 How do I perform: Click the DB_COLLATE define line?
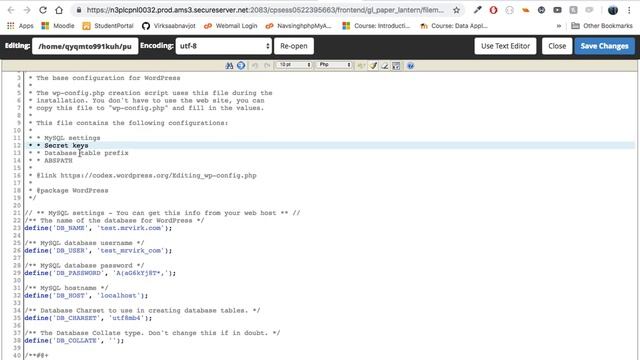tap(74, 340)
